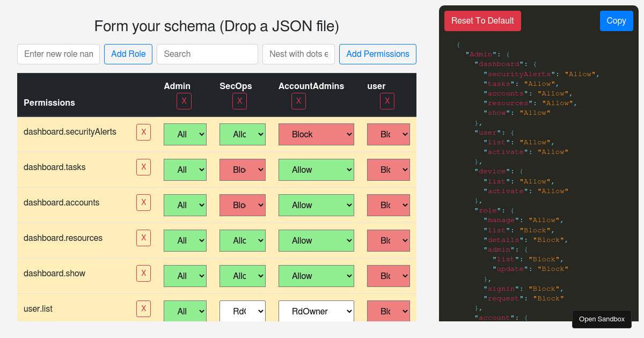Open the Sandbox
Screen dimensions: 644x338
602,319
